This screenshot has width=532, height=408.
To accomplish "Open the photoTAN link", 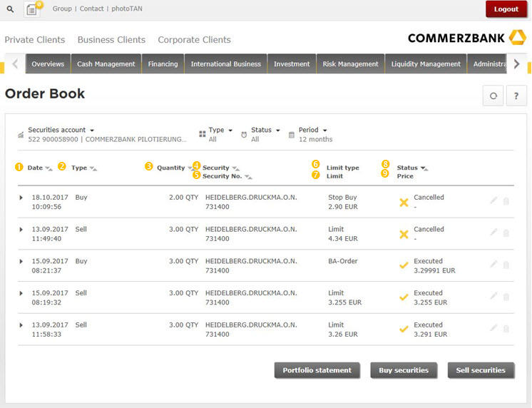I will coord(127,9).
